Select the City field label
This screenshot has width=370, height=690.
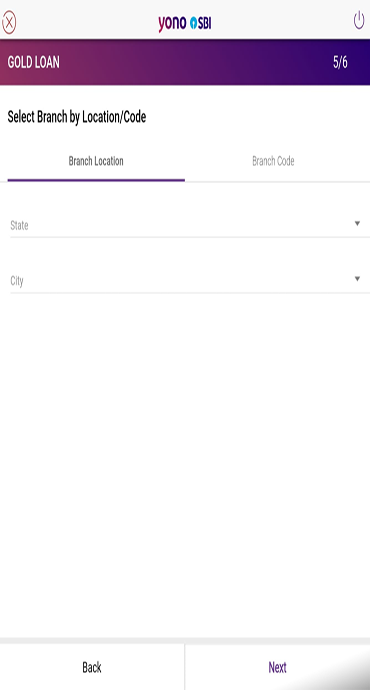tap(17, 281)
